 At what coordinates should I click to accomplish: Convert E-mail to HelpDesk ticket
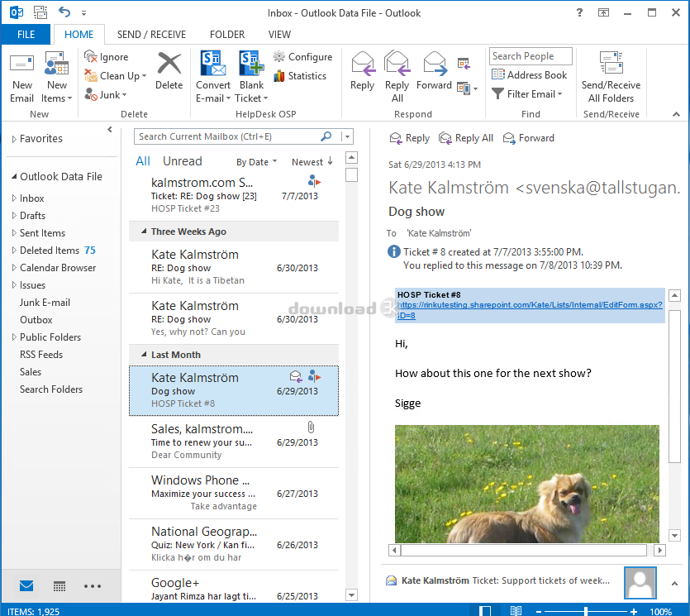point(213,78)
